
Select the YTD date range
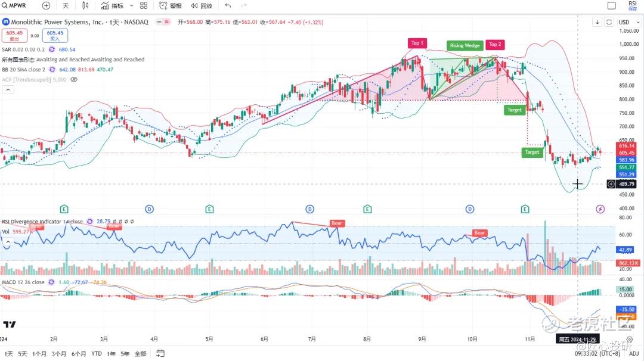97,354
